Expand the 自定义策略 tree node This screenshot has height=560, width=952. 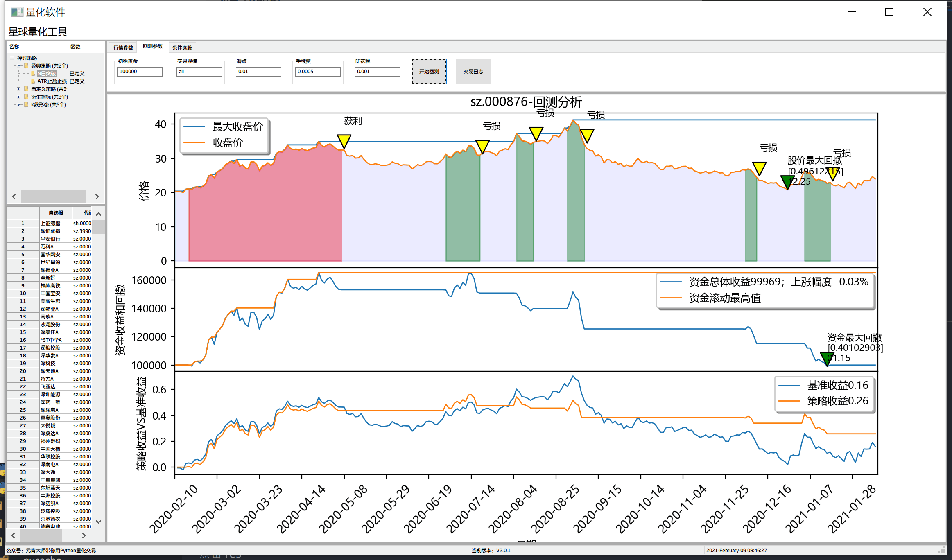click(x=19, y=89)
